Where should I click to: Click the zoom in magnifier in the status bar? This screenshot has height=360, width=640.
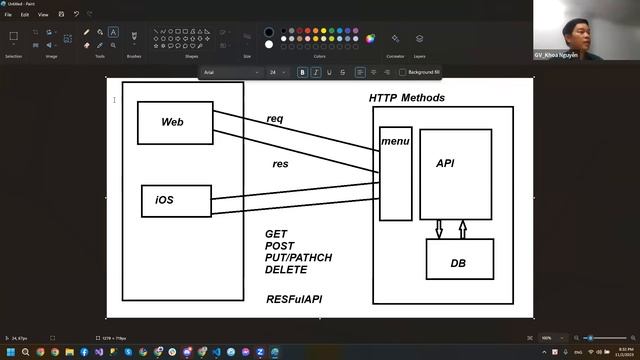point(633,338)
